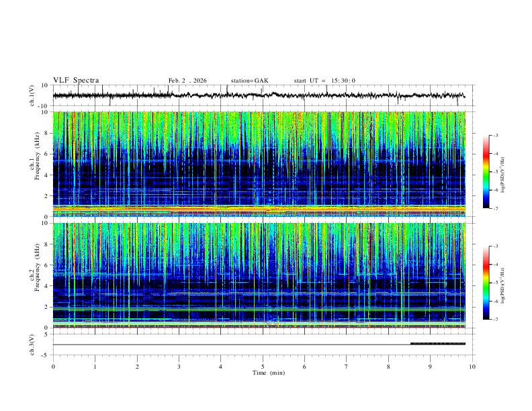Click the ch.2 PSD color bar
The width and height of the screenshot is (532, 411).
[486, 283]
